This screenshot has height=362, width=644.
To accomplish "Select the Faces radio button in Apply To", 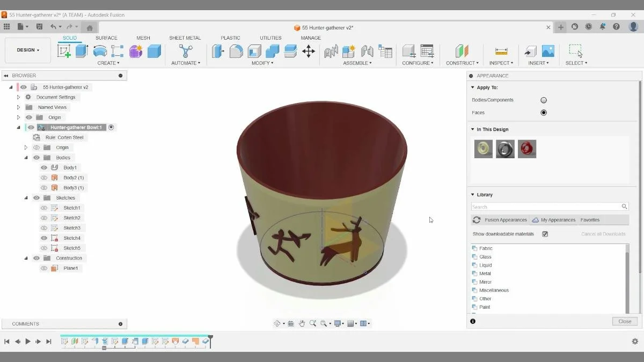I will pos(544,113).
